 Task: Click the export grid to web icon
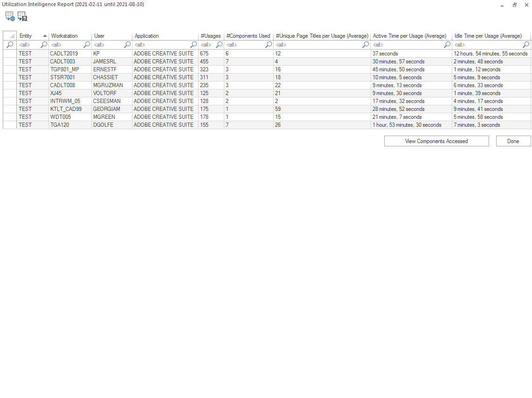click(10, 17)
